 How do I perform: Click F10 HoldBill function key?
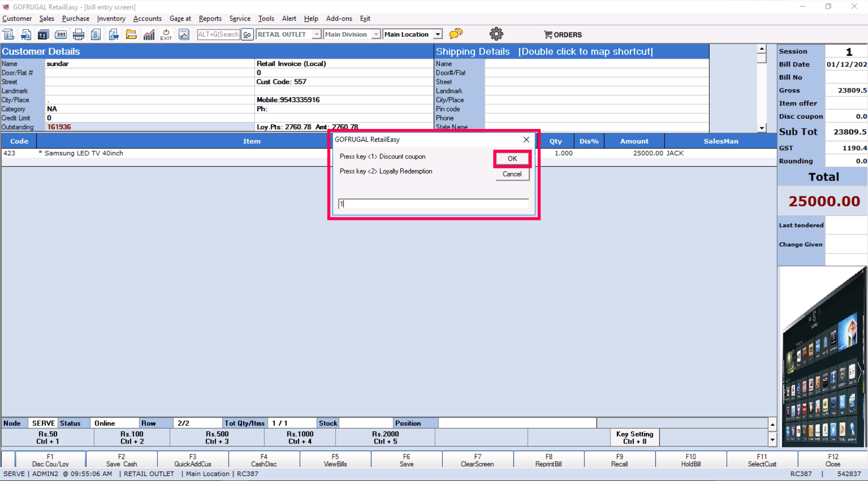tap(691, 460)
